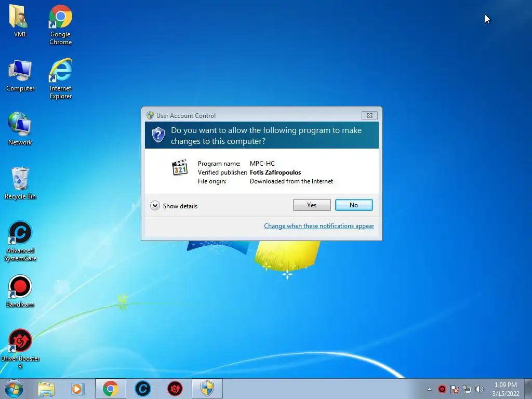Open Windows Explorer from the taskbar

46,389
